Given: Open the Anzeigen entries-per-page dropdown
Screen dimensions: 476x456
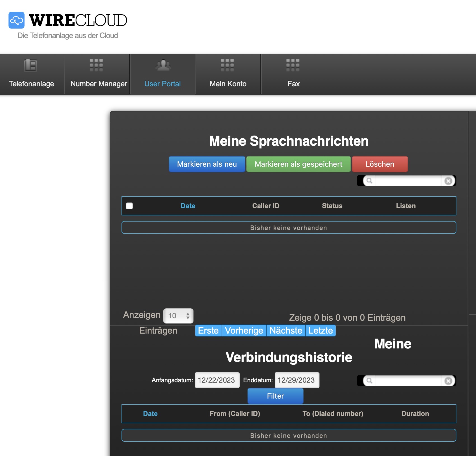Looking at the screenshot, I should pyautogui.click(x=178, y=316).
